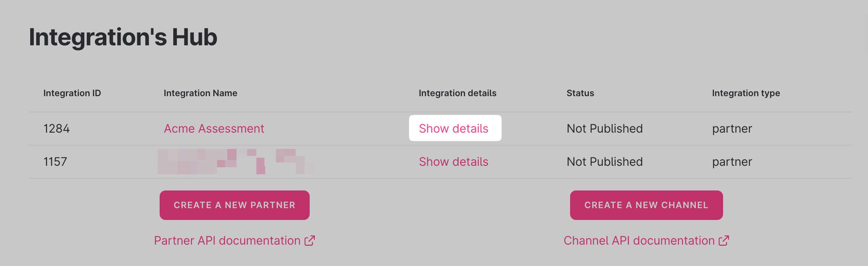Image resolution: width=868 pixels, height=266 pixels.
Task: Click the Not Published status of Acme Assessment
Action: coord(605,129)
